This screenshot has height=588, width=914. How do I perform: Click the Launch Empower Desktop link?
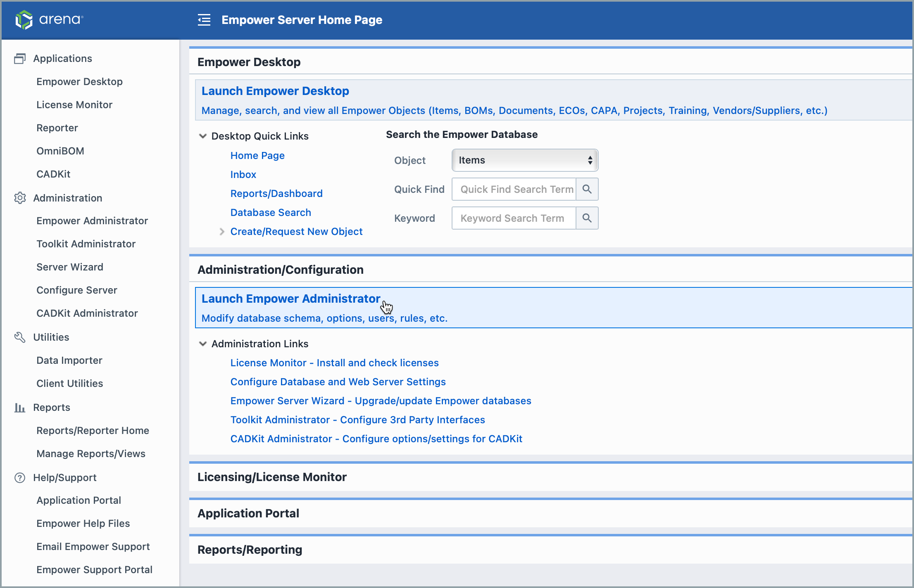coord(275,91)
